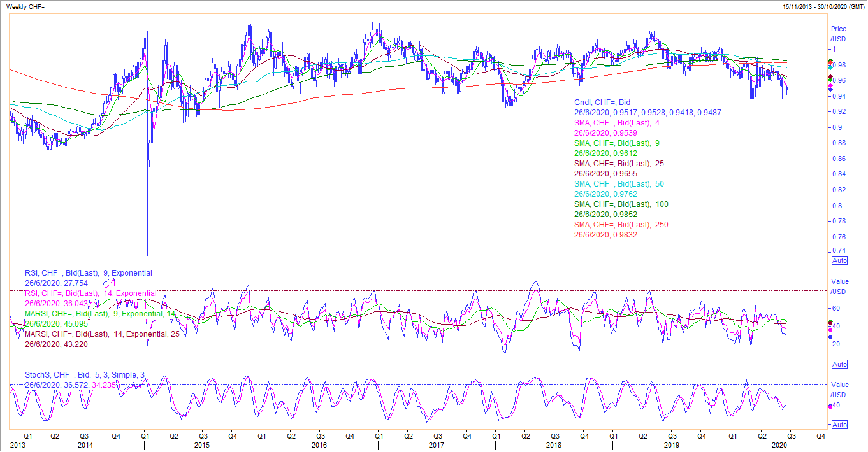Click the SMA 9 value '26/6/2020, 0.9612'
868x452 pixels.
click(605, 153)
